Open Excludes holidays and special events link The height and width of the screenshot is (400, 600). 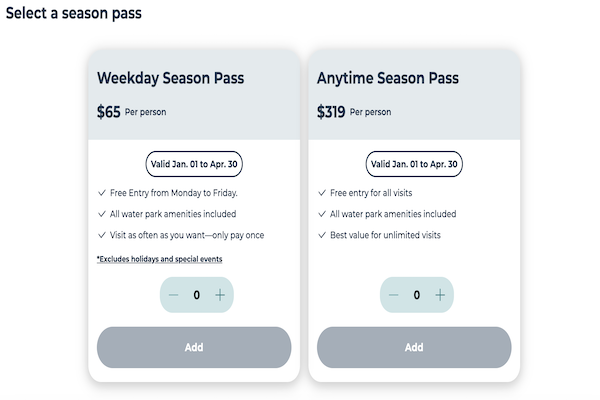[160, 259]
